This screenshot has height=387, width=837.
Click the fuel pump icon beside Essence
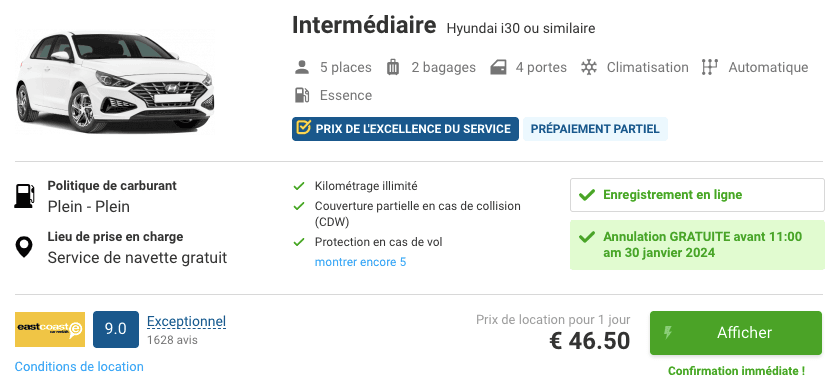302,95
